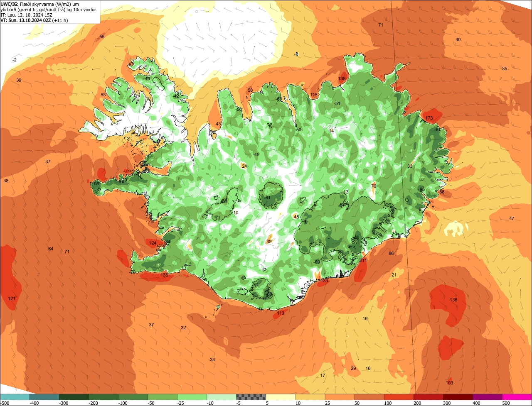Select the value 133 on the south coast
The width and height of the screenshot is (532, 406).
pos(324,281)
